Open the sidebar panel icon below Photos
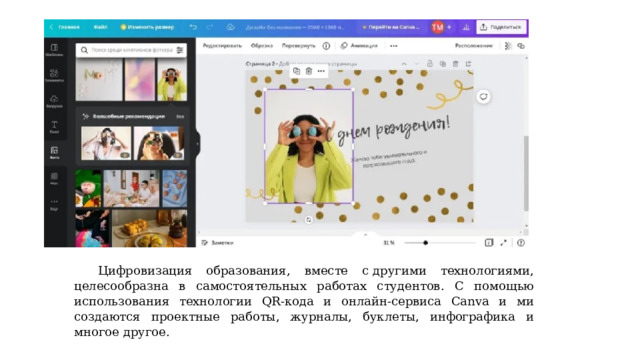640x360 pixels. tap(54, 178)
